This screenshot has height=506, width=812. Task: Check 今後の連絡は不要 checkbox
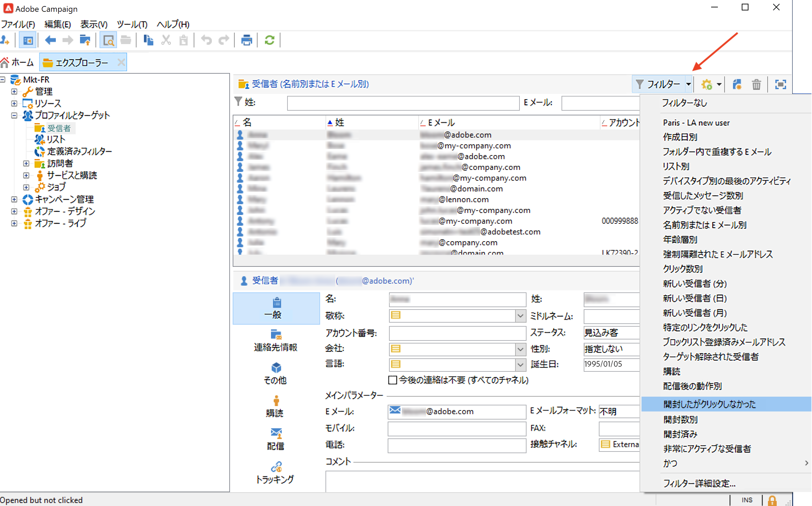tap(392, 380)
